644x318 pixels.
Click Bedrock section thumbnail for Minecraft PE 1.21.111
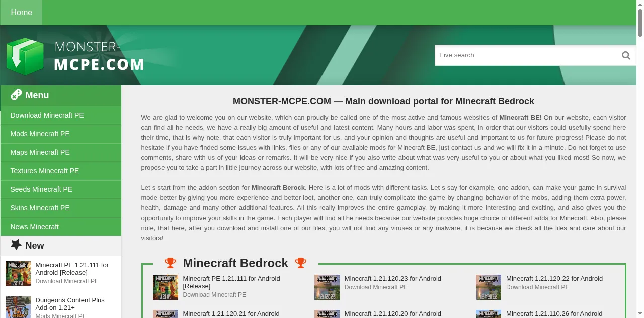point(166,287)
